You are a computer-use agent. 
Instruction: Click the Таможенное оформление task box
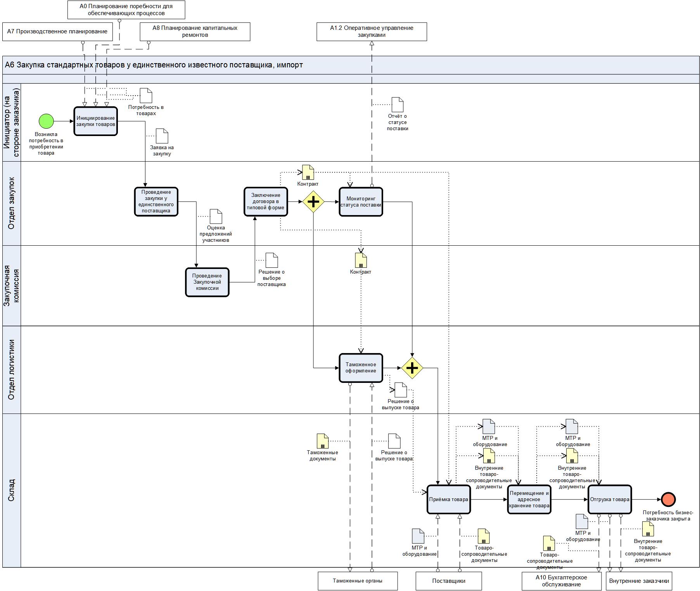[361, 368]
